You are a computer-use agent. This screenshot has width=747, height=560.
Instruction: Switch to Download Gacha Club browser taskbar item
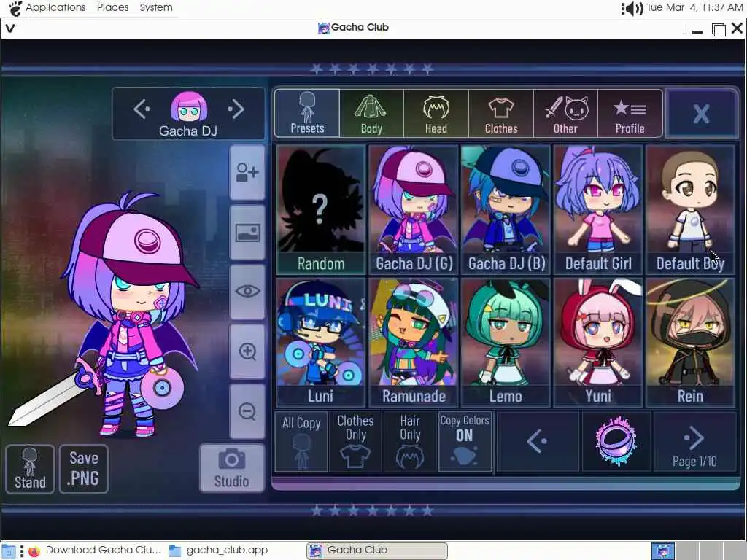coord(95,551)
